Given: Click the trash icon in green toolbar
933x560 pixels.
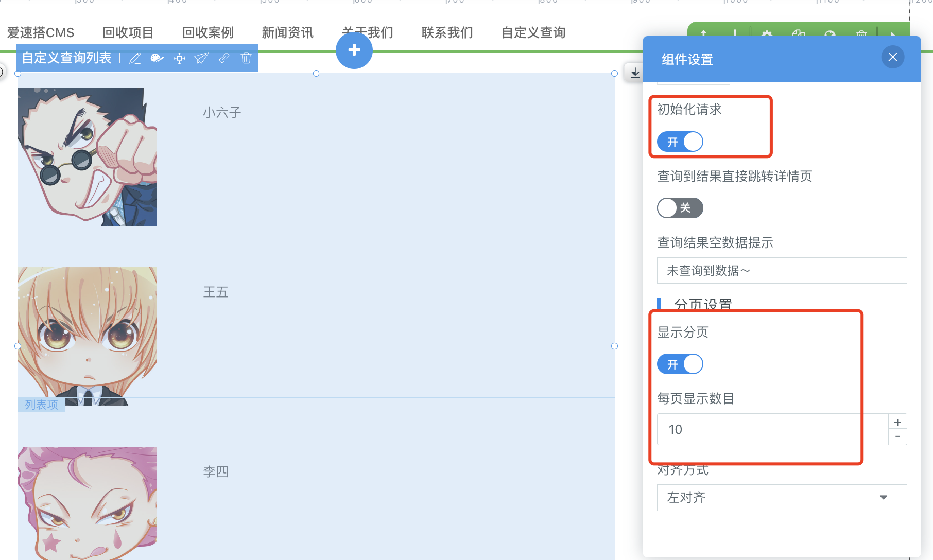Looking at the screenshot, I should click(861, 34).
